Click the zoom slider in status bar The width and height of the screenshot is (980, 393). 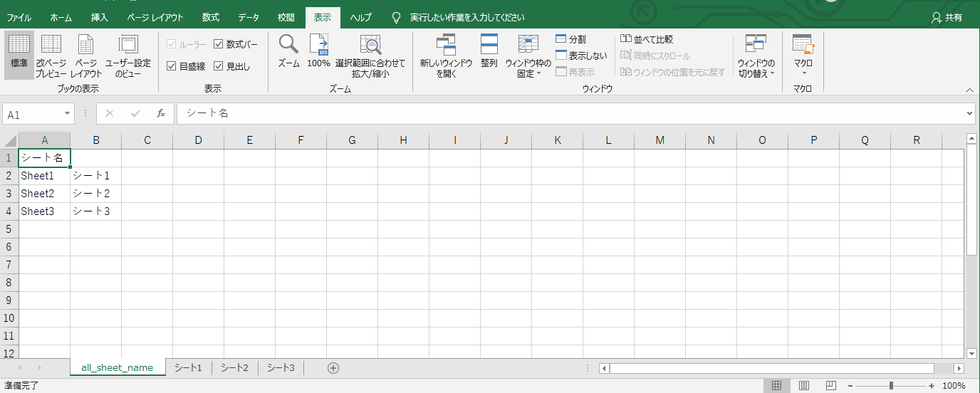click(891, 386)
